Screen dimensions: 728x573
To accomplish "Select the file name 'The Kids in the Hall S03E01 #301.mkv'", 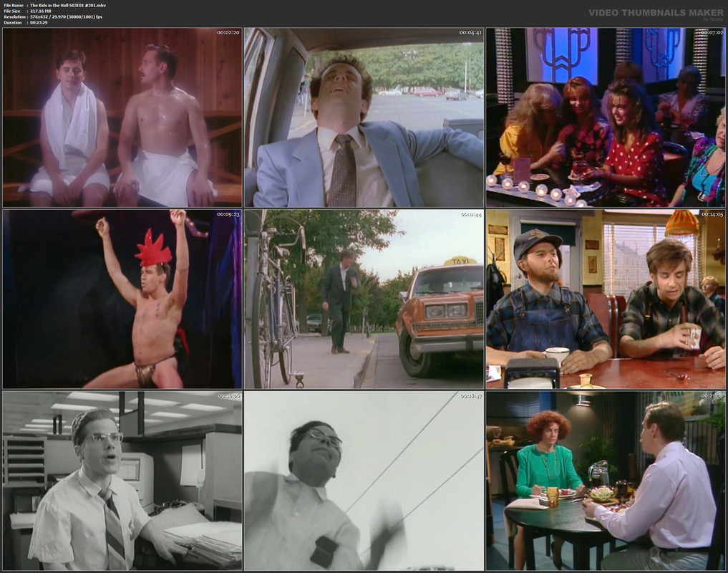I will pos(68,5).
